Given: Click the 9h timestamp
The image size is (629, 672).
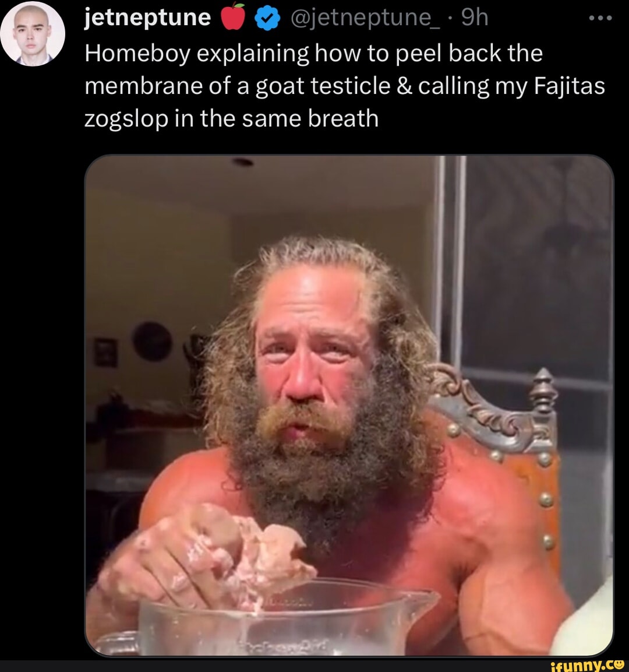Looking at the screenshot, I should pos(475,18).
